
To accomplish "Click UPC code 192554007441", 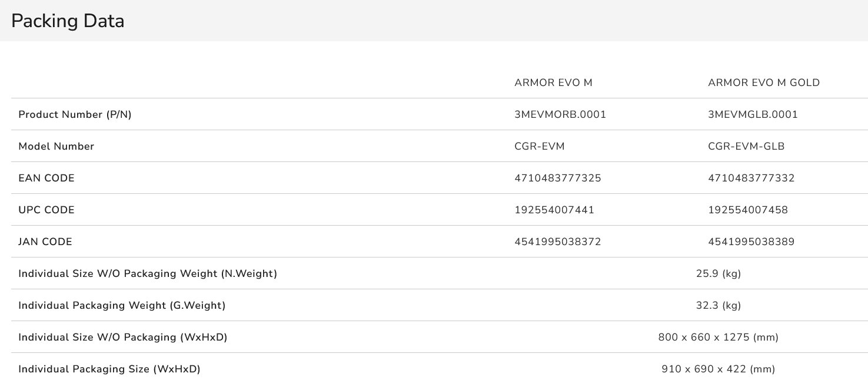I will click(554, 210).
